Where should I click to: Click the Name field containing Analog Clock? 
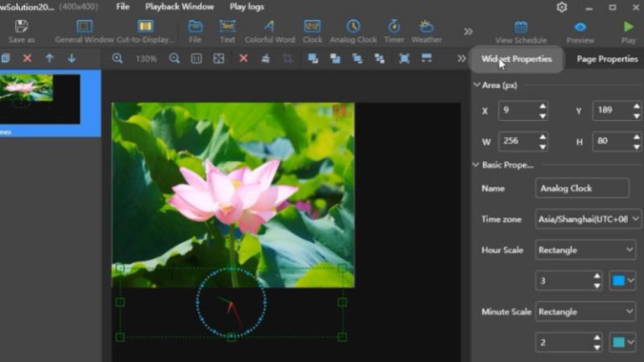(x=581, y=189)
